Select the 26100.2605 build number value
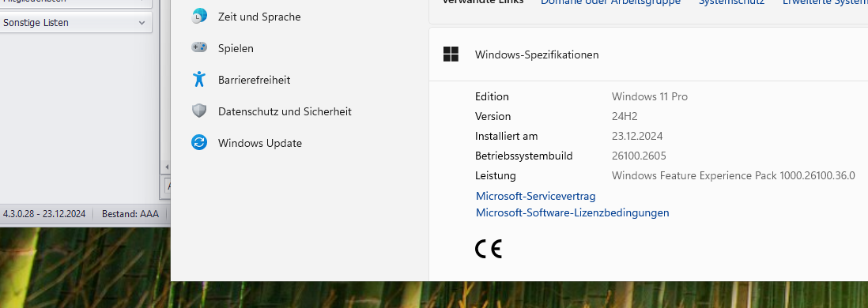 click(x=639, y=156)
